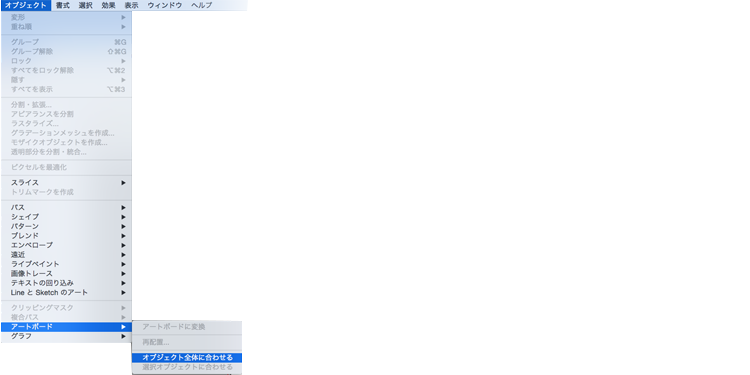Expand the ライブペイント submenu
Viewport: 750px width, 375px height.
[x=66, y=264]
